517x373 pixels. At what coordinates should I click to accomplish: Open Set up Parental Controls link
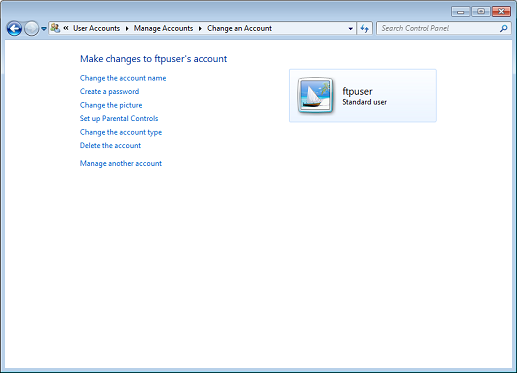[x=119, y=119]
